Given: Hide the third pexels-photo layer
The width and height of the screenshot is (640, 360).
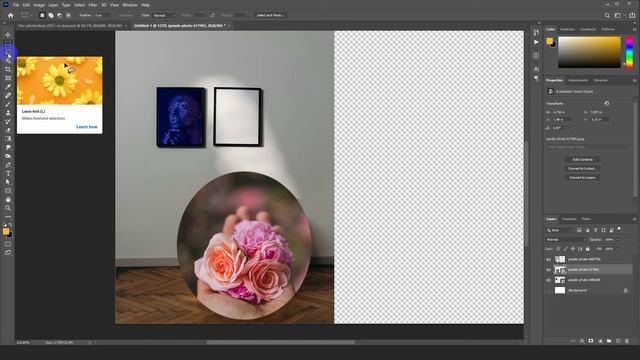Looking at the screenshot, I should [x=549, y=280].
